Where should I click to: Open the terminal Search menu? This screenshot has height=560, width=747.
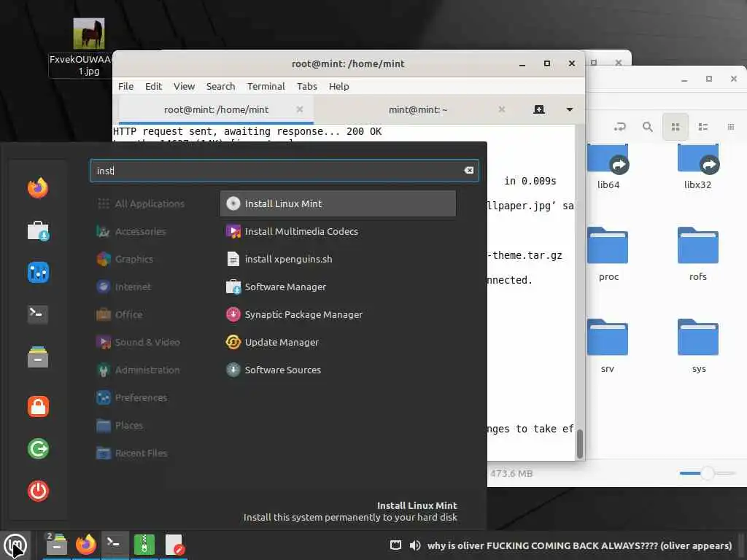[220, 86]
